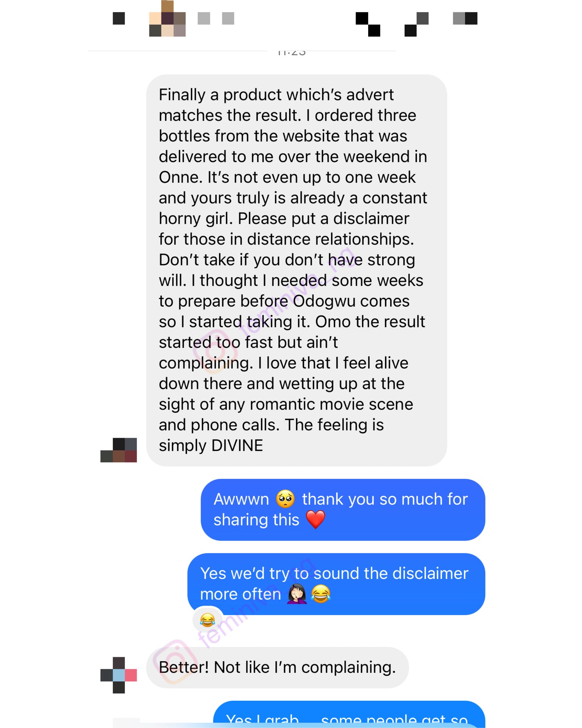Select the "sound the disclaimer more often" bubble
The height and width of the screenshot is (728, 582).
click(x=336, y=584)
